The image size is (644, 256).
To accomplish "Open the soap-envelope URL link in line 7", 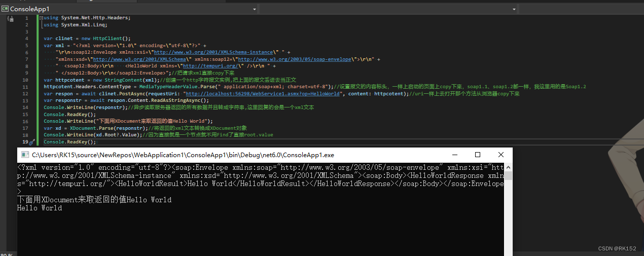I will (295, 59).
